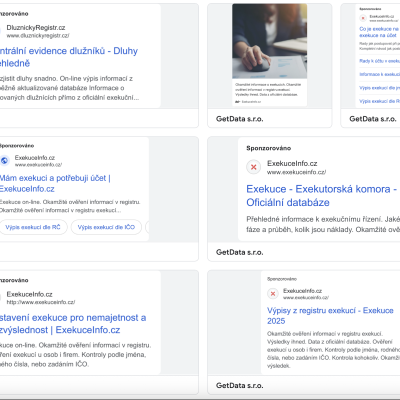Open 'Exekuce - Exekutorská komora' ad headline
400x400 pixels.
point(322,196)
